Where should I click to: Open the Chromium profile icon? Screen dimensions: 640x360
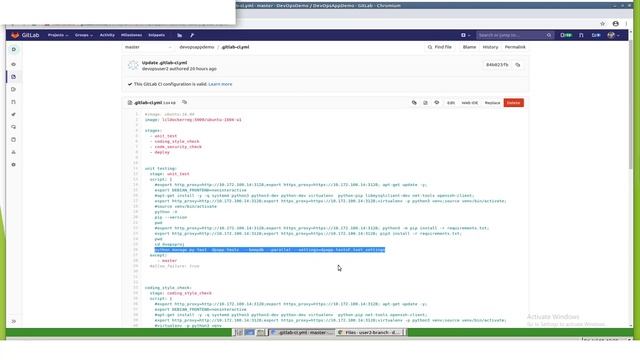(x=616, y=24)
